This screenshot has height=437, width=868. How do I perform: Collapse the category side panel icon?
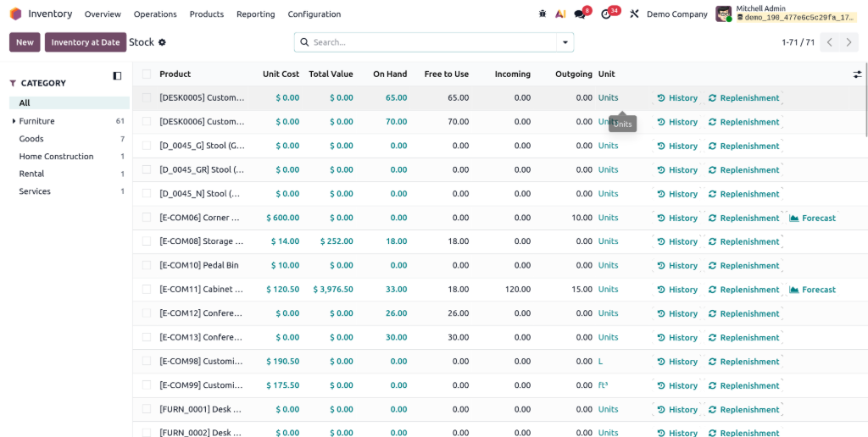pyautogui.click(x=117, y=76)
